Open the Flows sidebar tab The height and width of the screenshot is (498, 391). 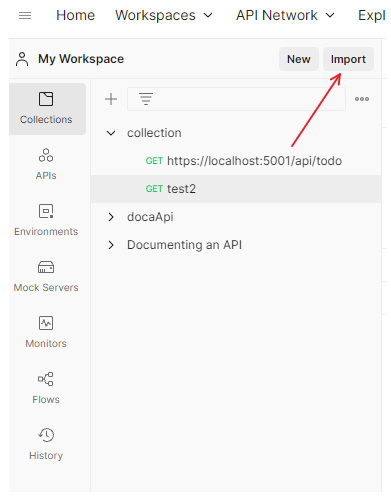[46, 389]
